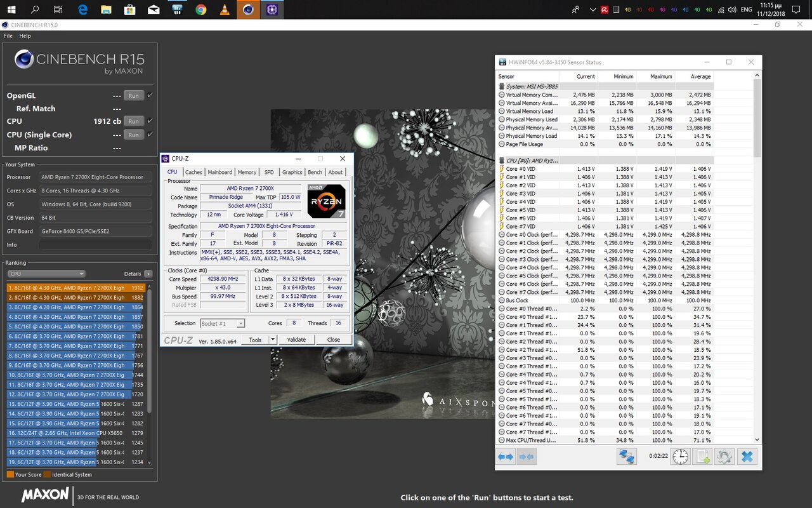Click the Cinebench Info input field
This screenshot has width=812, height=508.
95,244
